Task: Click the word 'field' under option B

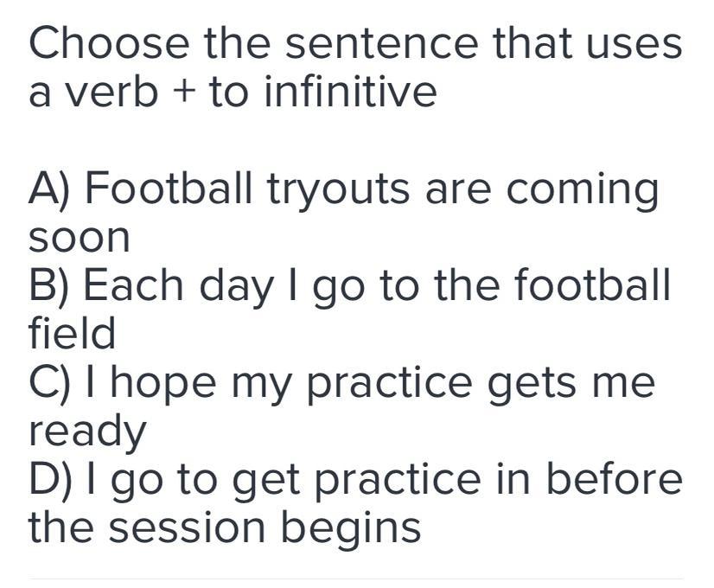Action: click(x=73, y=333)
